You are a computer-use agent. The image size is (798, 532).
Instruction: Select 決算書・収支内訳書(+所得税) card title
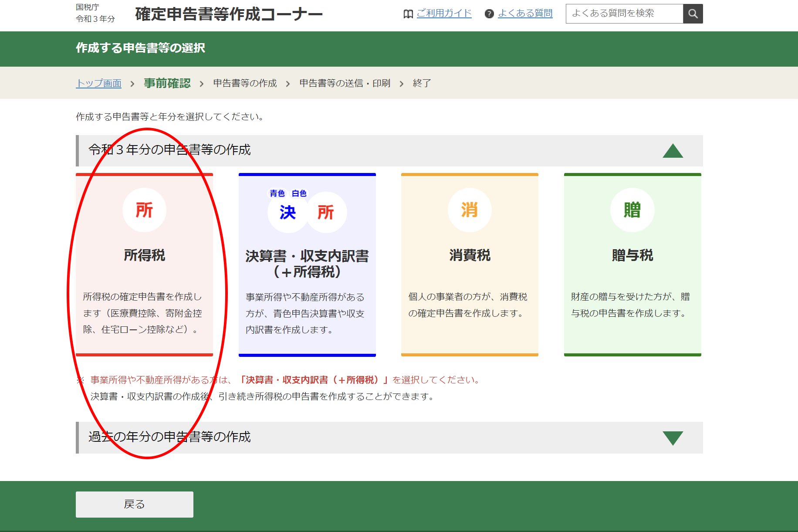click(x=307, y=264)
